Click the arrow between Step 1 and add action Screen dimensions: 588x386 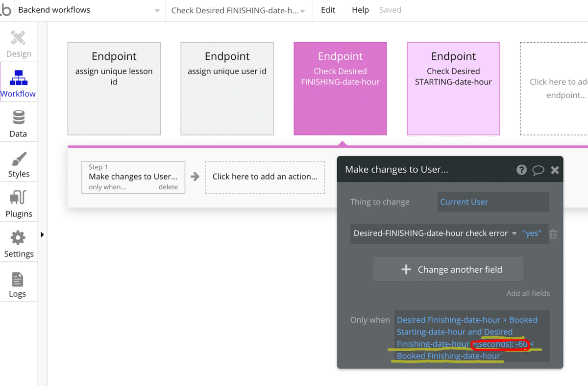tap(195, 177)
